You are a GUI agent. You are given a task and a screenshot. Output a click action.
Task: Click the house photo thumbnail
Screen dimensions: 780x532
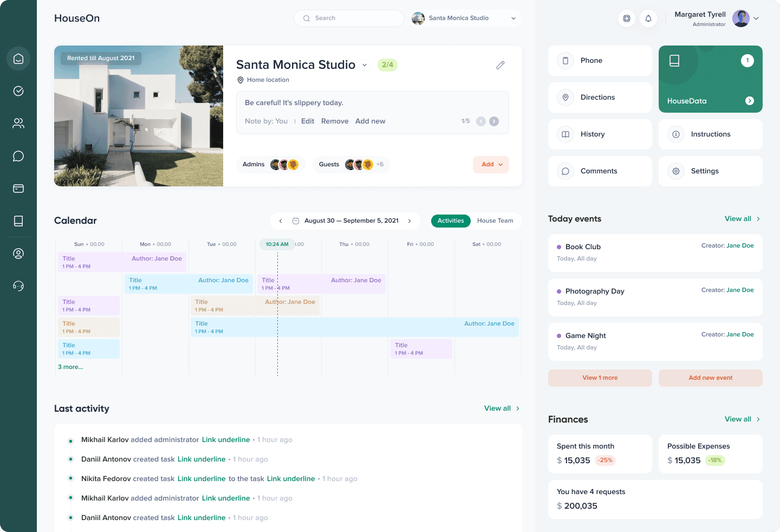[x=139, y=116]
